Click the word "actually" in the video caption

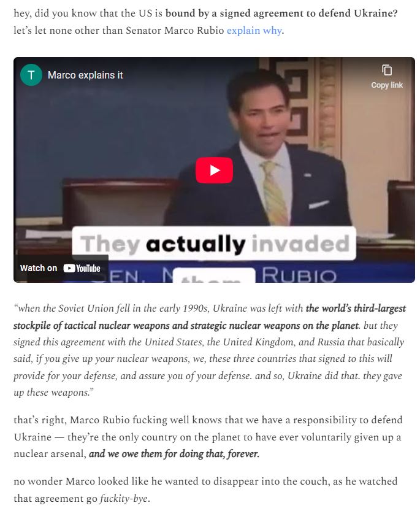pos(196,244)
